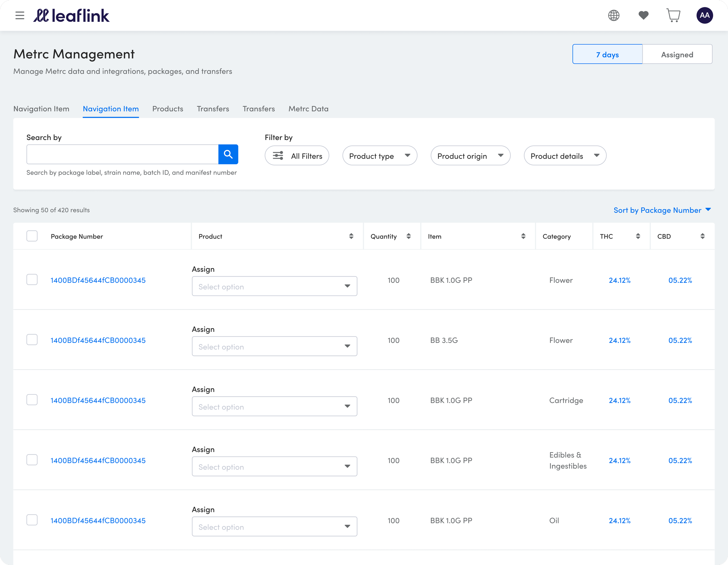Open package number link in Edibles & Ingestibles row

click(x=98, y=461)
